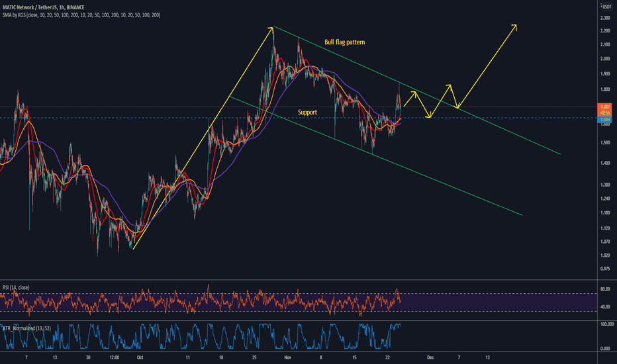Click the 1.180 price axis label
The width and height of the screenshot is (617, 364).
point(605,213)
